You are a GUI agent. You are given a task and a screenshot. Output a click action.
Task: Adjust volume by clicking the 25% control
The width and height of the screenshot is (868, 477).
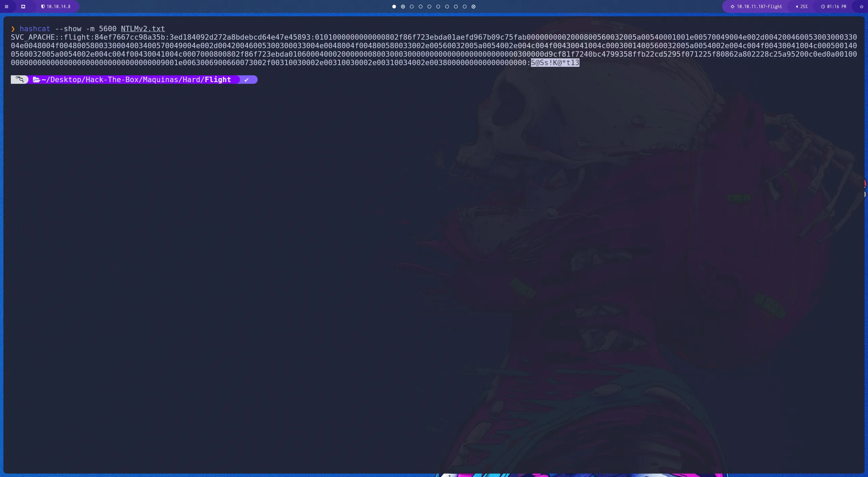point(804,6)
